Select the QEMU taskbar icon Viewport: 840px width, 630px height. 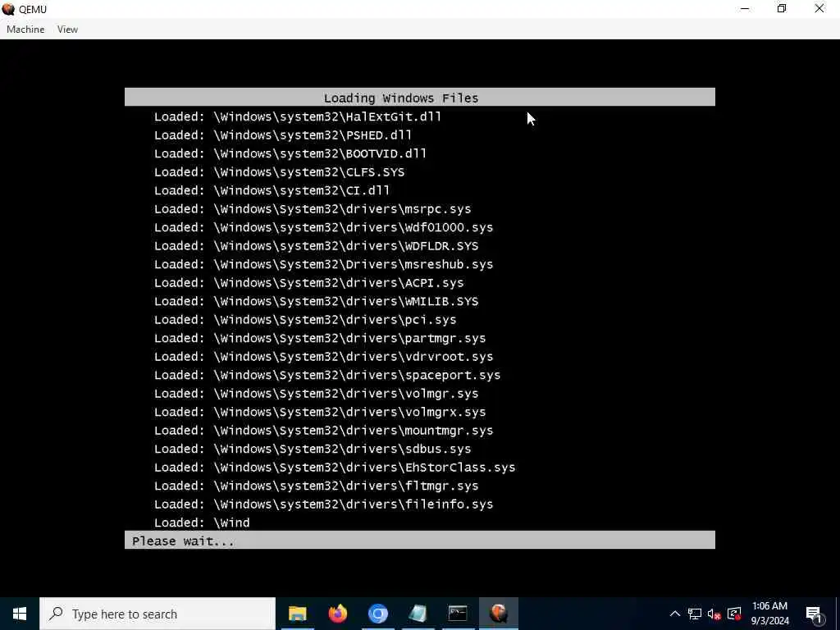coord(498,614)
